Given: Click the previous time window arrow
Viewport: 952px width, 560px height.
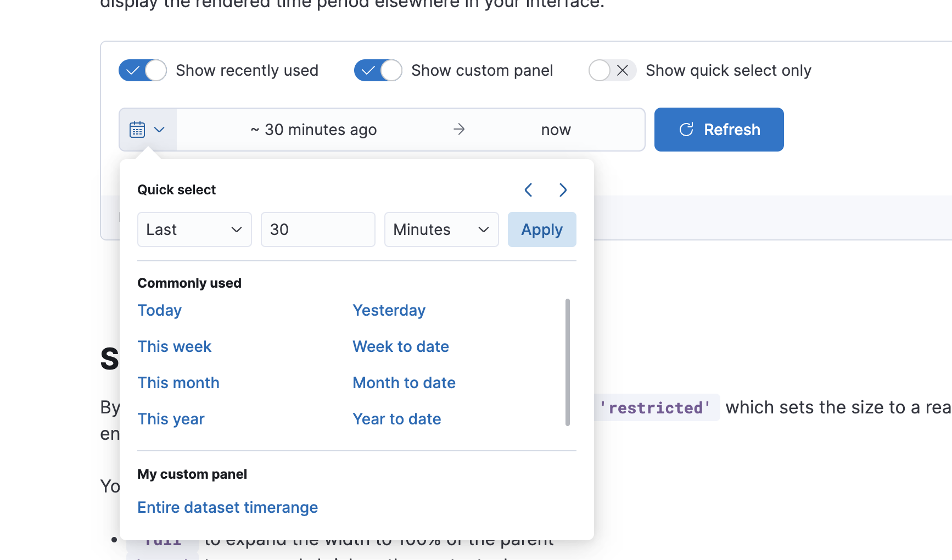Looking at the screenshot, I should [528, 190].
